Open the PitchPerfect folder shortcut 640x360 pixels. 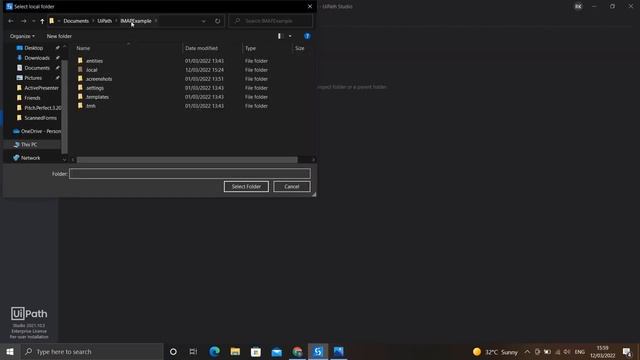tap(42, 108)
